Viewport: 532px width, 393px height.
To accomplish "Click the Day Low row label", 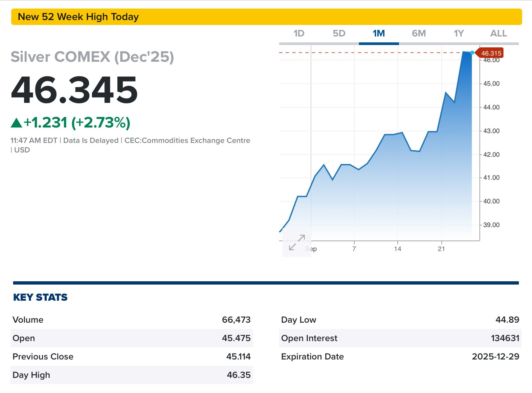I will coord(299,320).
